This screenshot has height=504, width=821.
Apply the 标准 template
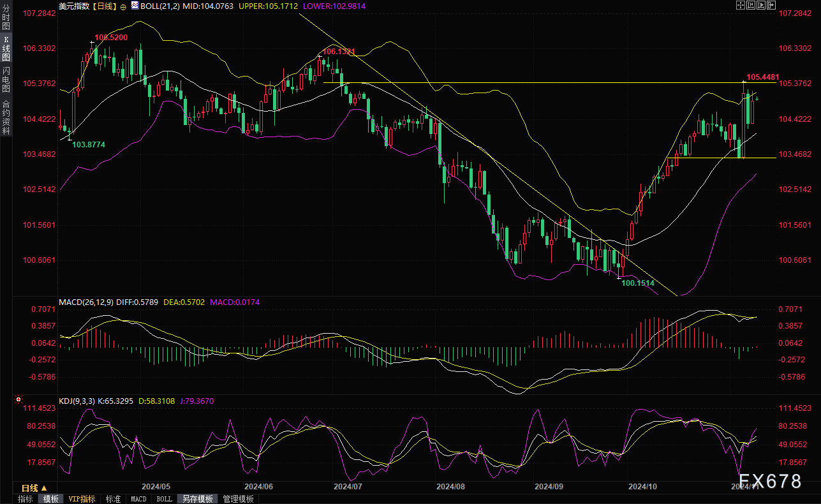pyautogui.click(x=113, y=499)
